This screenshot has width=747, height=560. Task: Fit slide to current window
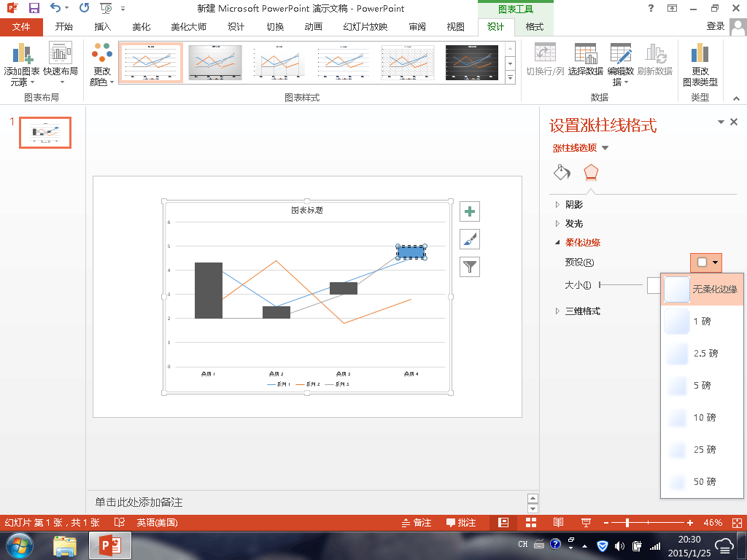pos(737,522)
